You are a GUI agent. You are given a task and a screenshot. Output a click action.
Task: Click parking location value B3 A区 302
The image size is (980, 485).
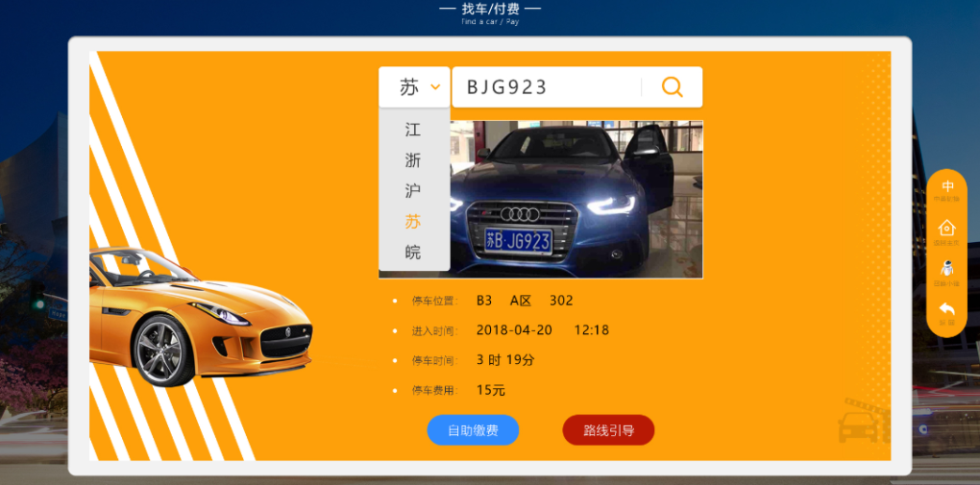525,301
